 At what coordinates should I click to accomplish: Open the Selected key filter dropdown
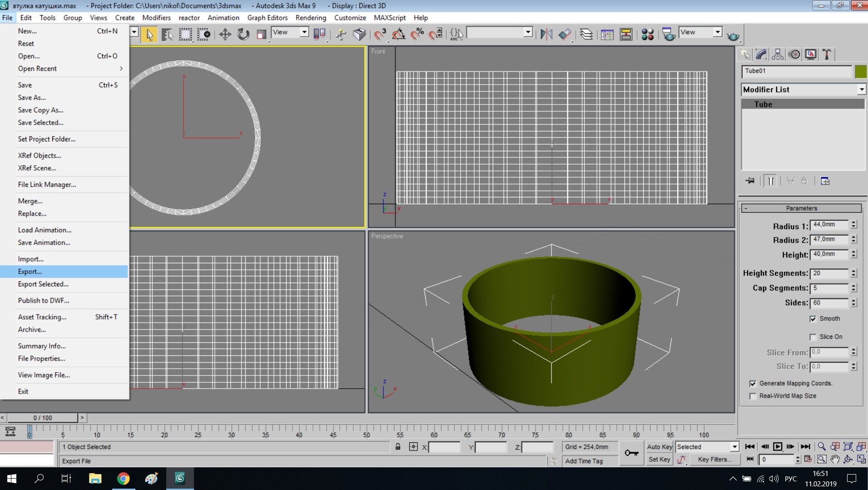(x=734, y=447)
